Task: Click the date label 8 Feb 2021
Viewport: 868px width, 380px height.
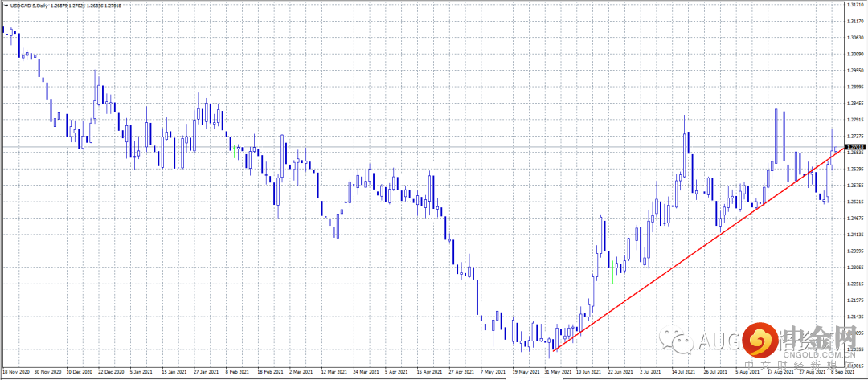Action: tap(239, 372)
